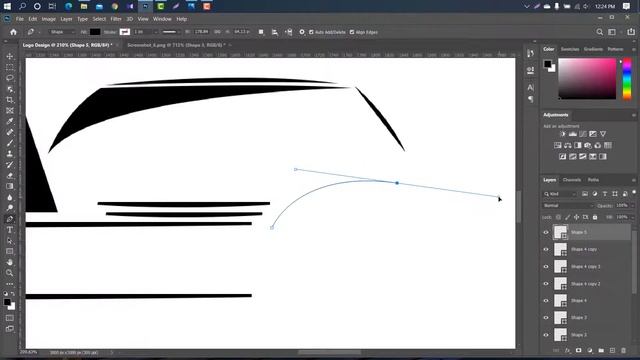Open the tool preset picker arrow
The height and width of the screenshot is (360, 640).
click(39, 32)
